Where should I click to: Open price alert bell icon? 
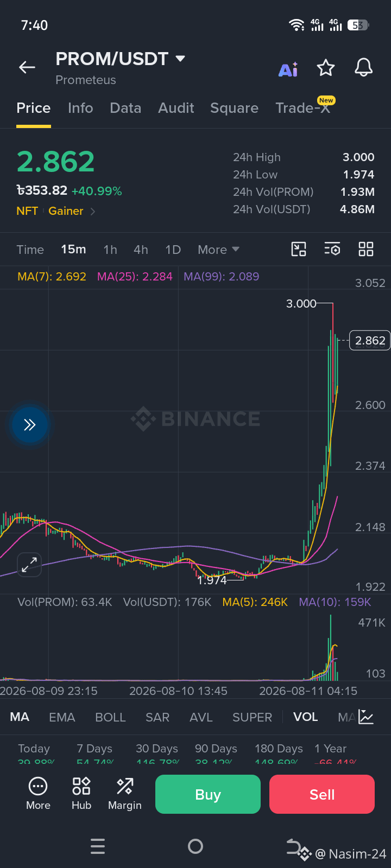point(363,68)
